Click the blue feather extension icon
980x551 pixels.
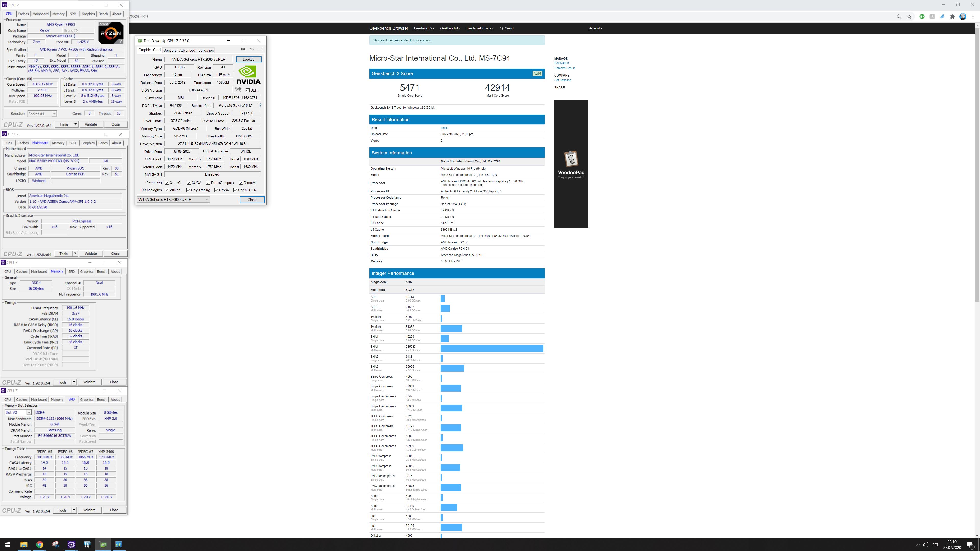[x=942, y=16]
